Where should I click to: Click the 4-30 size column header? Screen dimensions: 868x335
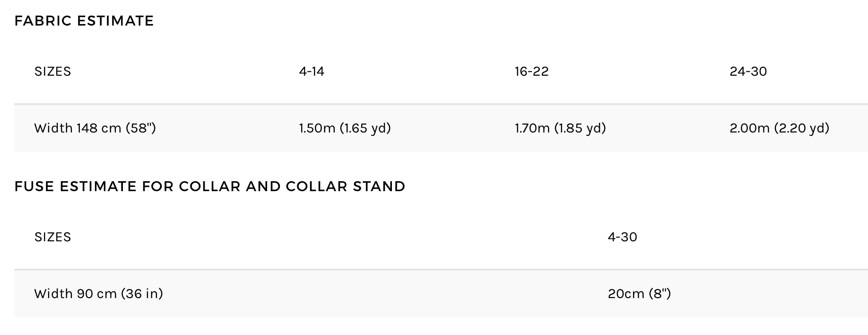tap(622, 237)
